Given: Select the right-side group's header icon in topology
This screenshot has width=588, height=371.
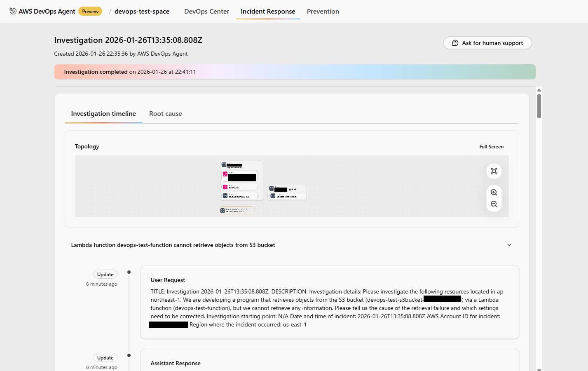Looking at the screenshot, I should click(272, 189).
